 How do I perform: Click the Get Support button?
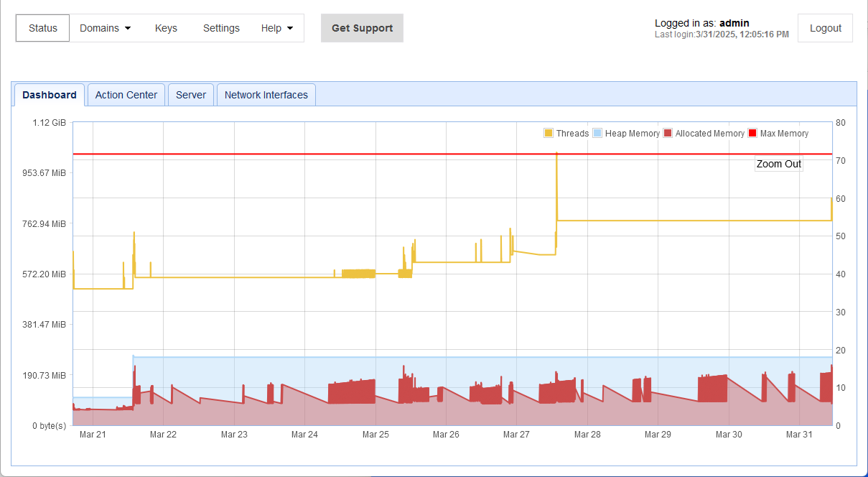click(362, 28)
